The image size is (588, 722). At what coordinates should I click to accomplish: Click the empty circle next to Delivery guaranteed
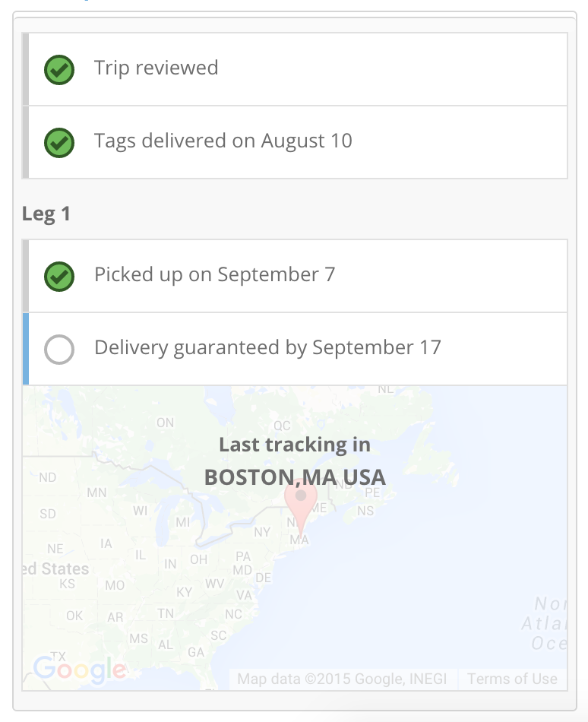(x=59, y=350)
